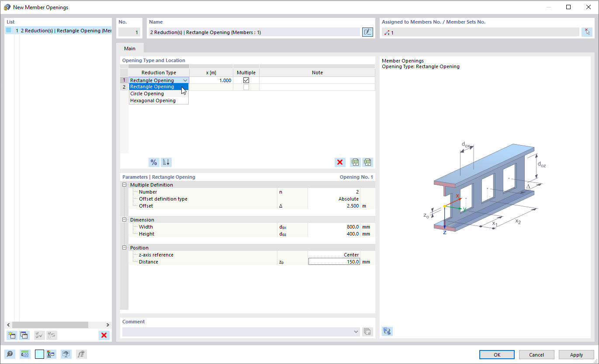Click the Width value 800.0
Screen dimensions: 599x364
point(334,227)
